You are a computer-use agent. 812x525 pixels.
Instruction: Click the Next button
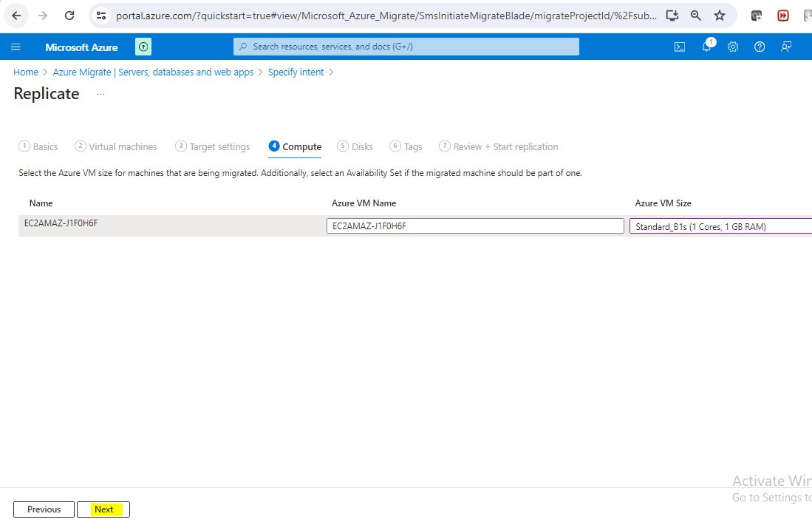coord(103,509)
